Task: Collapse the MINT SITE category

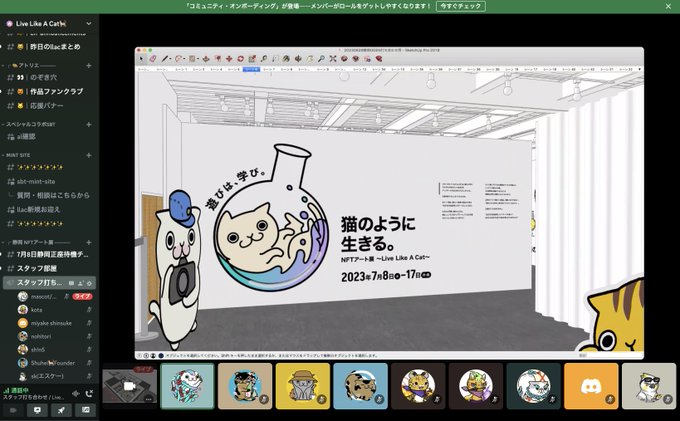Action: pos(16,155)
